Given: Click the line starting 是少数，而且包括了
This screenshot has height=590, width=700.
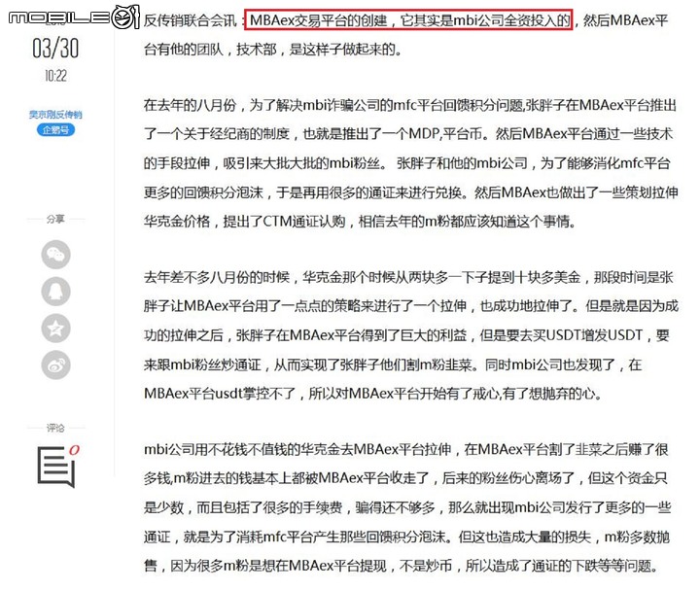Looking at the screenshot, I should pos(407,508).
